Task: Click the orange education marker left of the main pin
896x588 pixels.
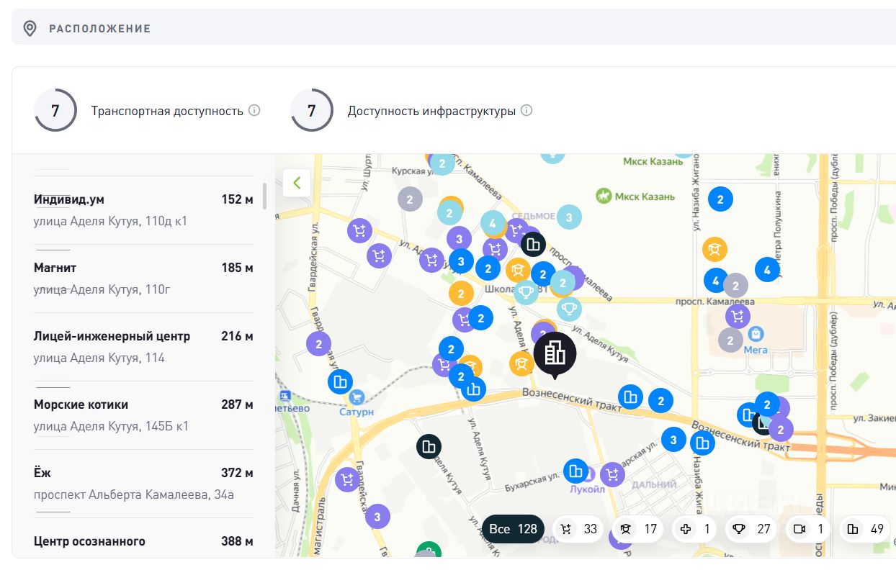Action: pyautogui.click(x=521, y=363)
